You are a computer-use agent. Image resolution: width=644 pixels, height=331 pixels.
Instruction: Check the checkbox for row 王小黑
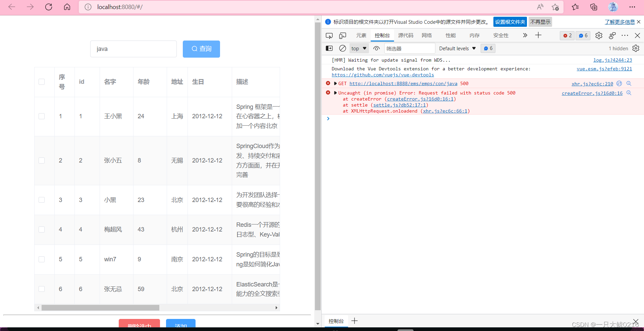point(42,116)
